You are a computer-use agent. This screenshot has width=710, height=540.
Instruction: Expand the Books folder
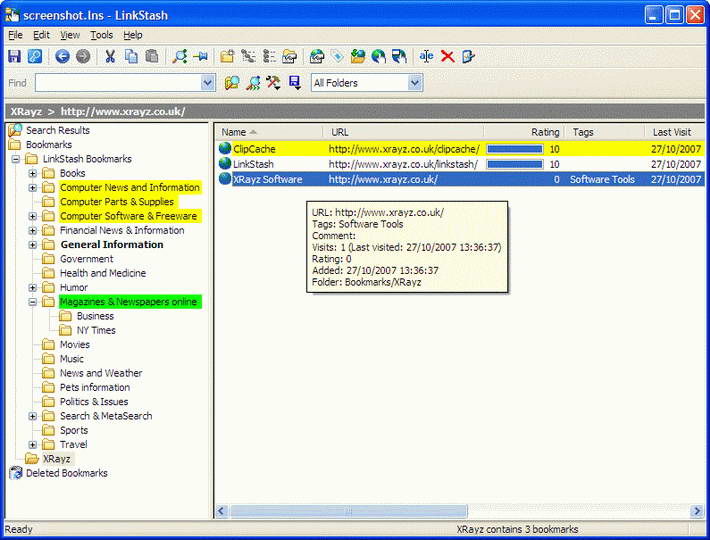pyautogui.click(x=33, y=173)
